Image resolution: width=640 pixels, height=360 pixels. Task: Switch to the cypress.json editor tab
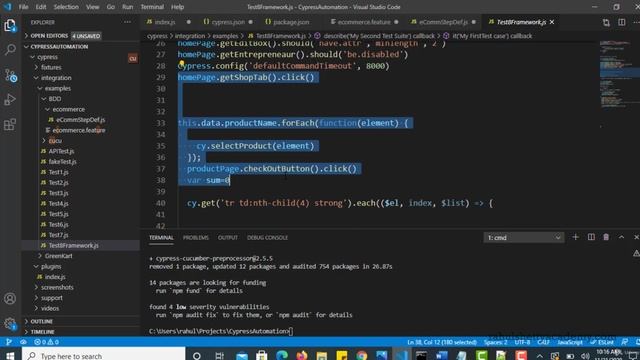click(x=228, y=22)
